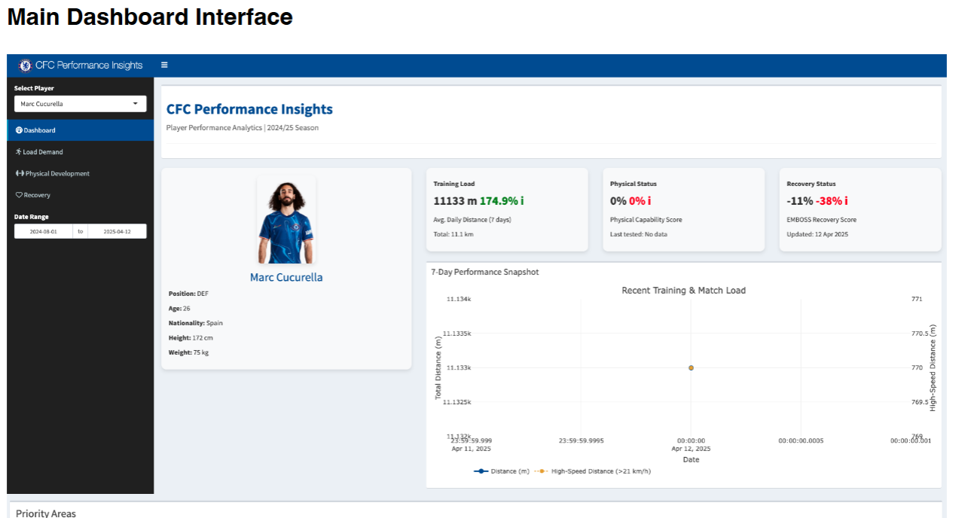Screen dimensions: 980x518
Task: Click the -11% recovery score value
Action: [800, 201]
